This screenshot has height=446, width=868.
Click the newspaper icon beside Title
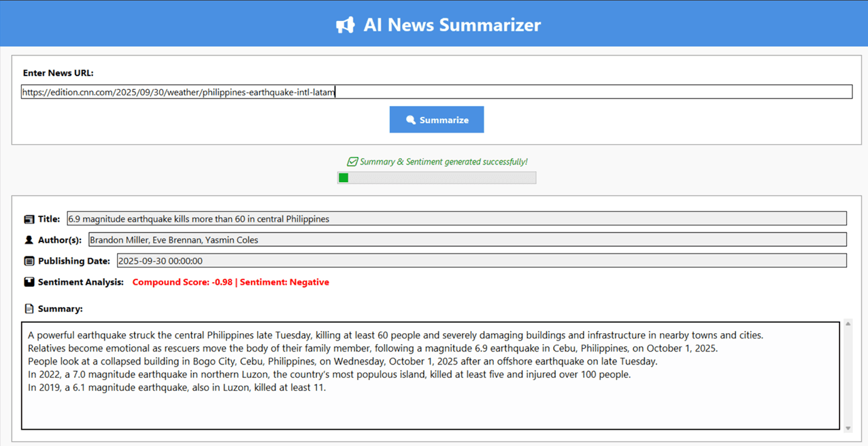(x=28, y=219)
